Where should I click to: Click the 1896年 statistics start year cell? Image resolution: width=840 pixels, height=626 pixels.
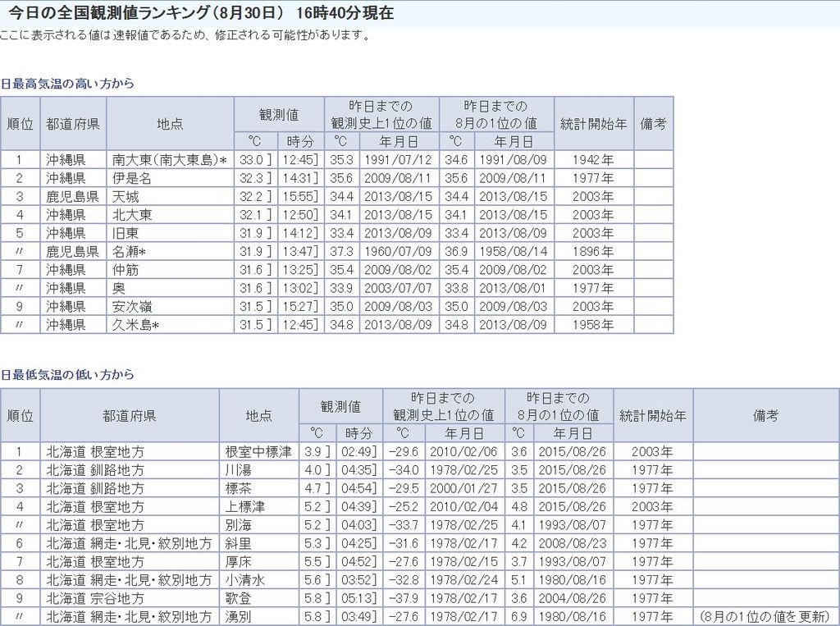tap(593, 251)
